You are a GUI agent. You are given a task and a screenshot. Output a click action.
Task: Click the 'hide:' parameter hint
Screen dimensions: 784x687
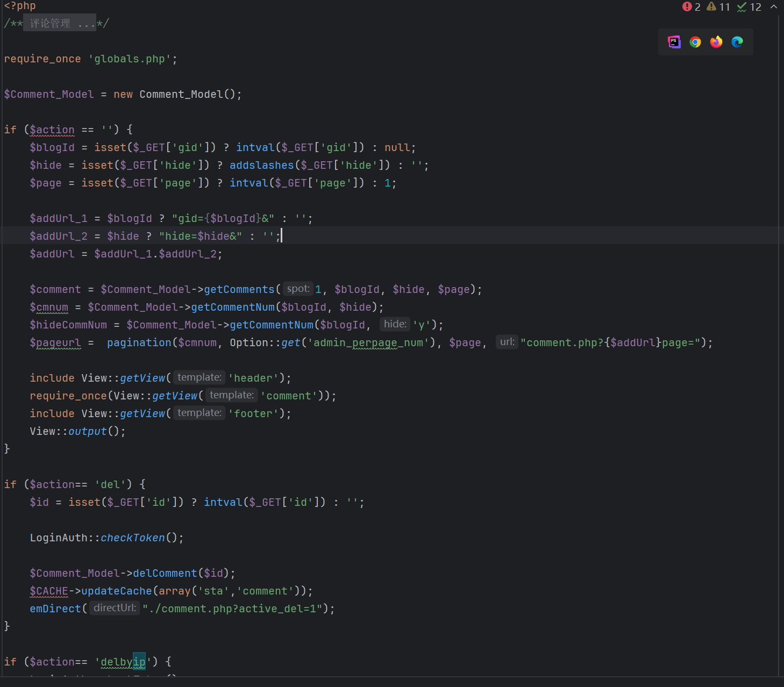click(395, 324)
